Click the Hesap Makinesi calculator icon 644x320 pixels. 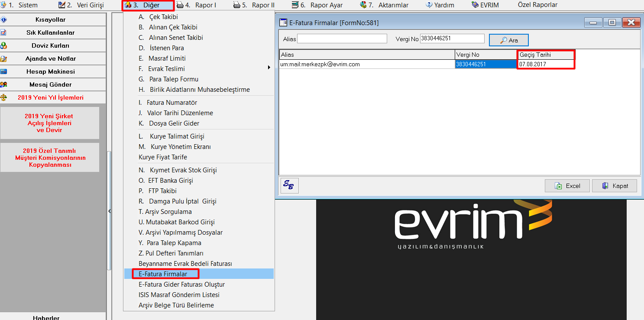[4, 71]
